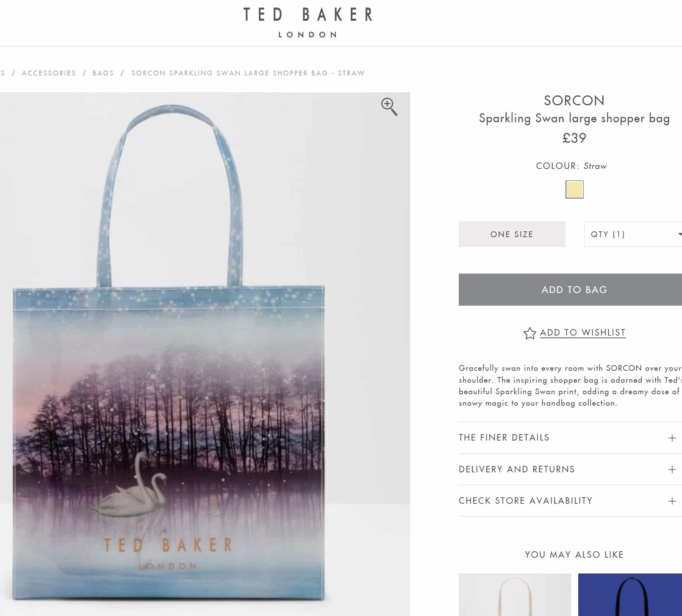Click the Sorcon Sparkling Swan breadcrumb

point(248,73)
